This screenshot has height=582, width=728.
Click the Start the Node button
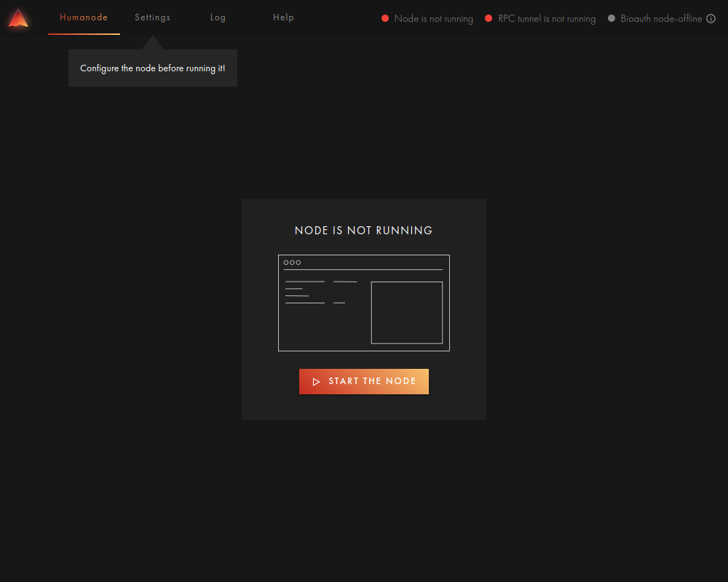[363, 381]
